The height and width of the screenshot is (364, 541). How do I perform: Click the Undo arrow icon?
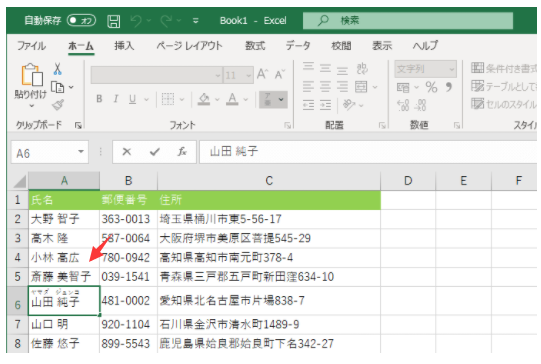point(136,21)
